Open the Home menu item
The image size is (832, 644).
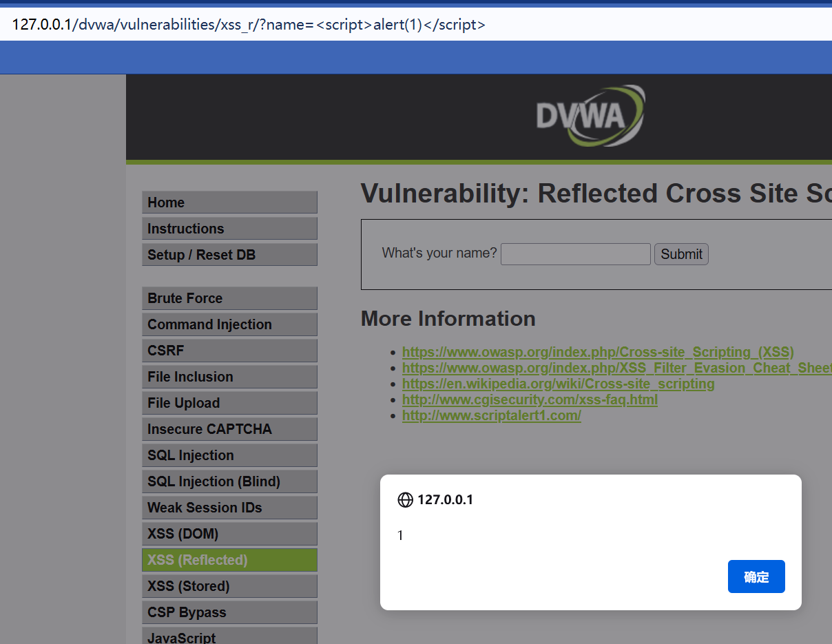pos(229,202)
